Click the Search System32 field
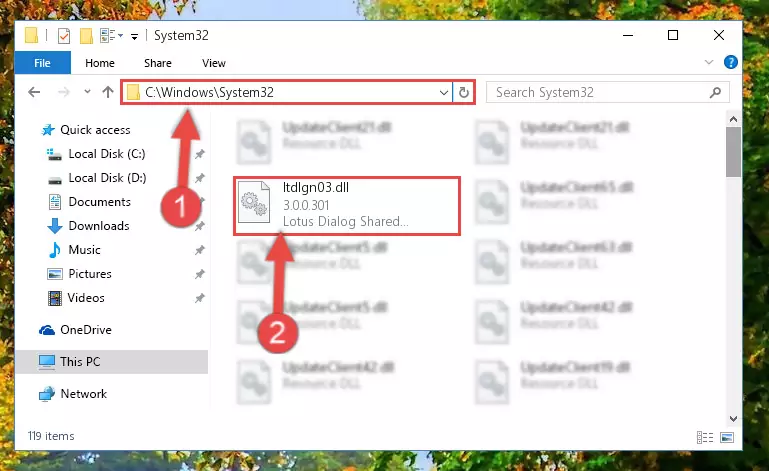 pyautogui.click(x=607, y=92)
